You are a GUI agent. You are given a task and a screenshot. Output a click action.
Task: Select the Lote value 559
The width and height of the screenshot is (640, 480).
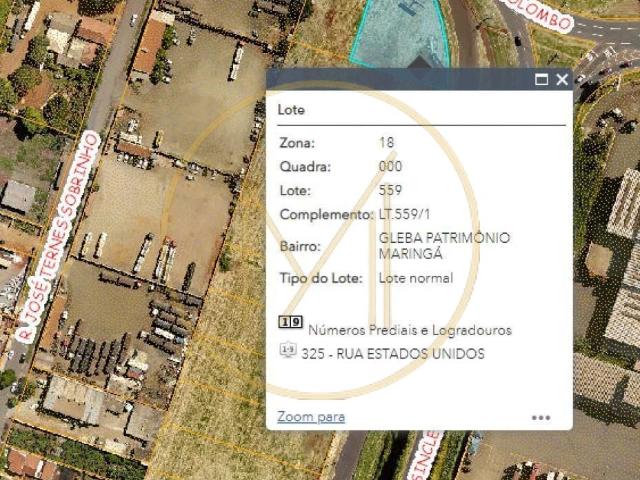pyautogui.click(x=390, y=190)
